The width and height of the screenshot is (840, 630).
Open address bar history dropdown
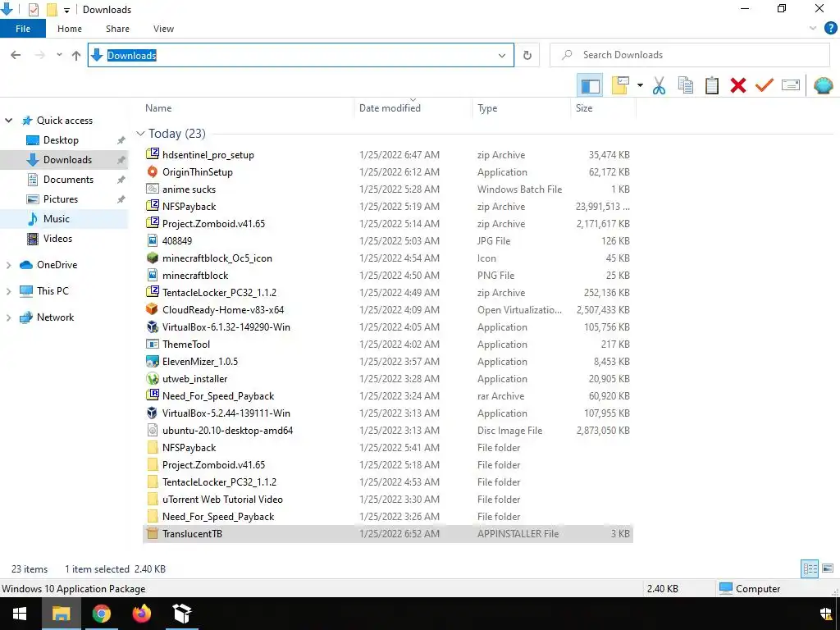[x=502, y=55]
